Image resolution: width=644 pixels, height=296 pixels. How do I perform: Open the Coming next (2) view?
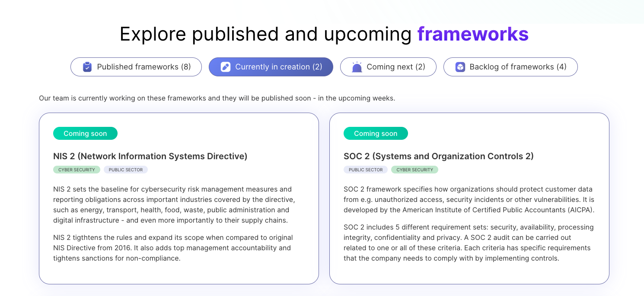[x=388, y=67]
